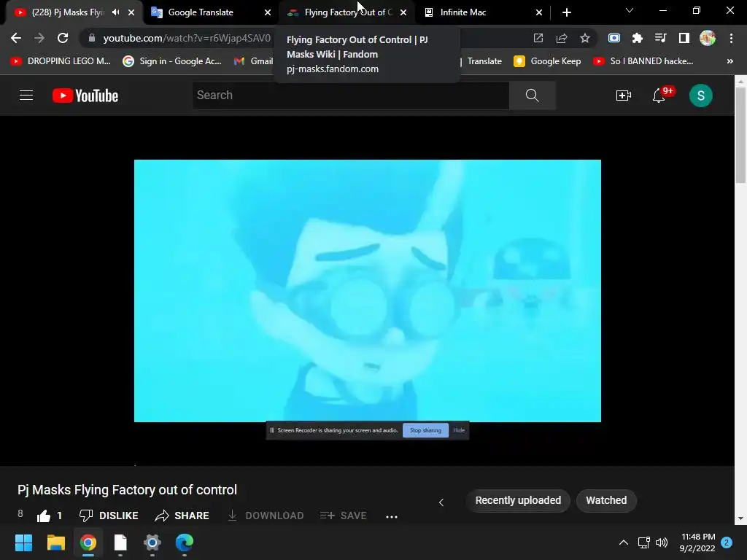
Task: Open the Chrome three-dot menu
Action: 731,38
